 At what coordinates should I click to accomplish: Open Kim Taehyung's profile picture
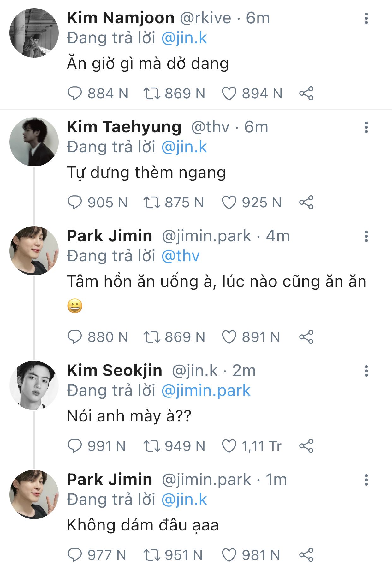tap(34, 142)
